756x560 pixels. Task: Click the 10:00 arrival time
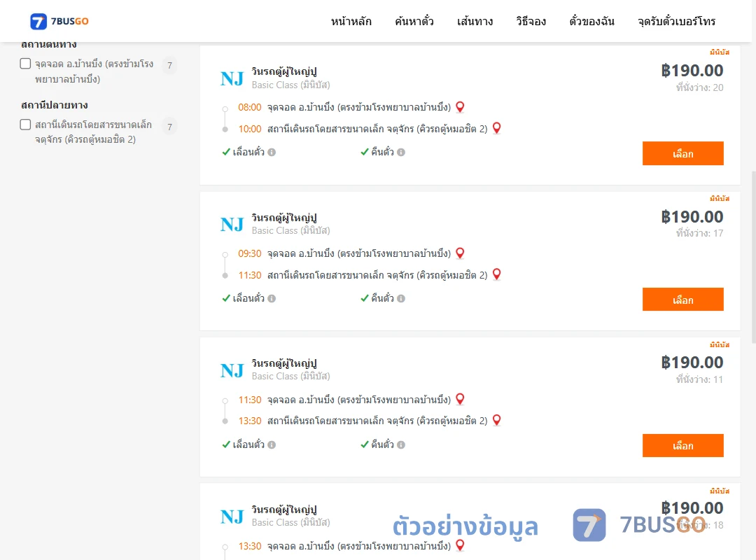(x=250, y=129)
